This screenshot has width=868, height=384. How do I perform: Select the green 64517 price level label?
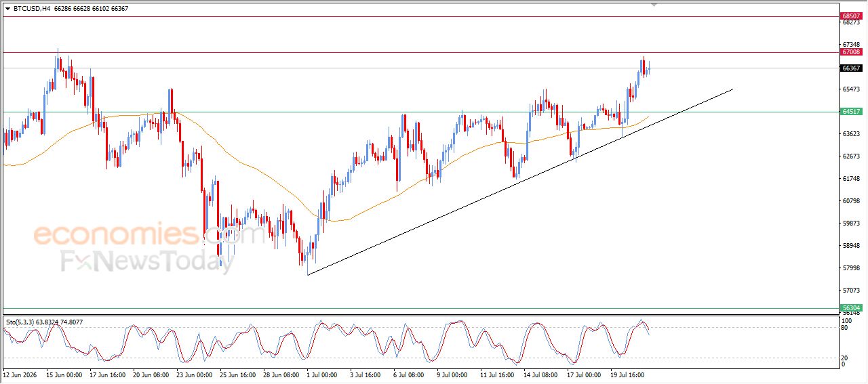(851, 112)
